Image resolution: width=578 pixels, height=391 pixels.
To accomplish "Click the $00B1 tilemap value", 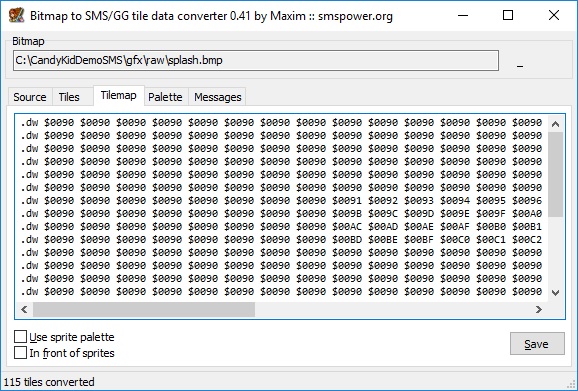I will coord(527,227).
